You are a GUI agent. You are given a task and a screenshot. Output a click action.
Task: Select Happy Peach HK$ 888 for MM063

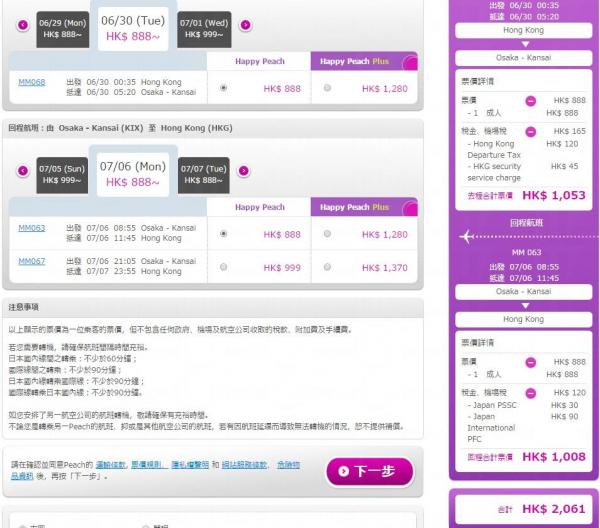coord(223,234)
